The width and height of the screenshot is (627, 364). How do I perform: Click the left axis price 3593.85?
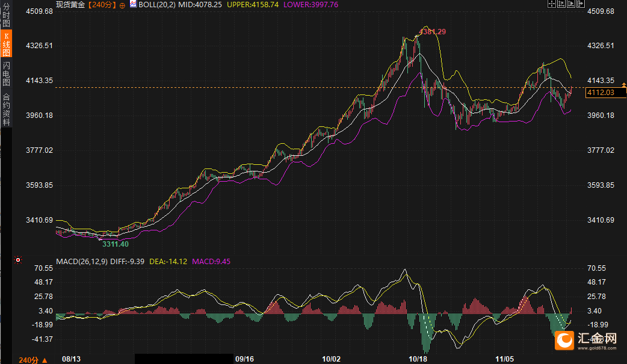tap(39, 185)
